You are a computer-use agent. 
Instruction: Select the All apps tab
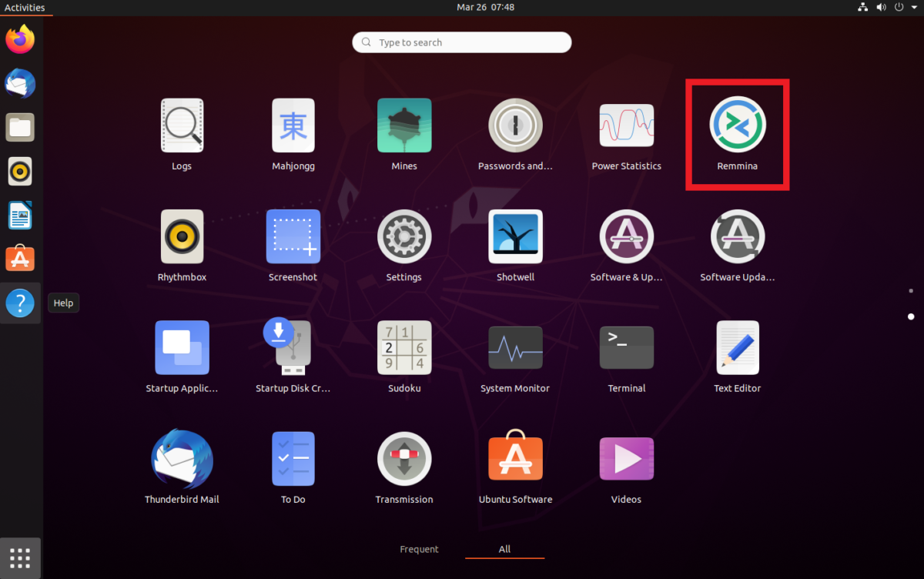tap(504, 549)
